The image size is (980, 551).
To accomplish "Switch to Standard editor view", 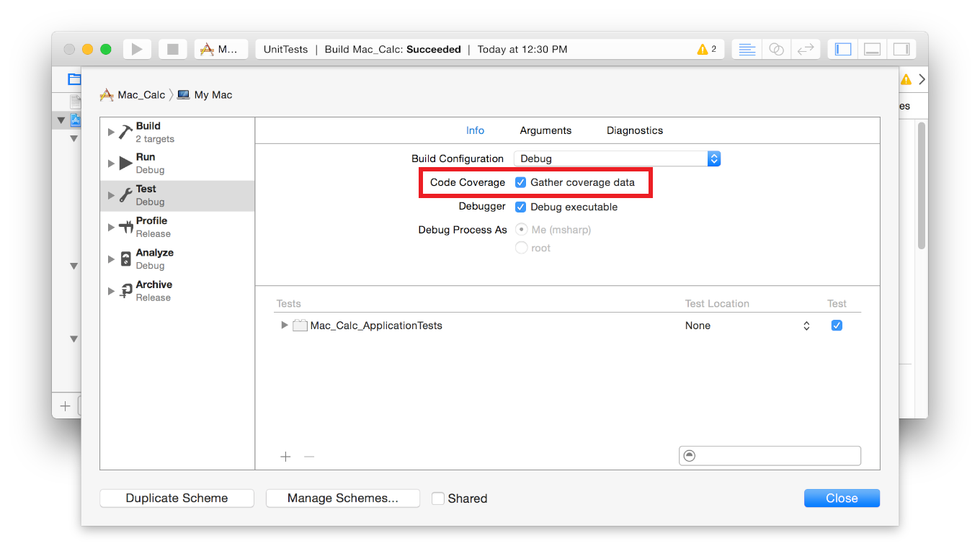I will click(x=747, y=49).
